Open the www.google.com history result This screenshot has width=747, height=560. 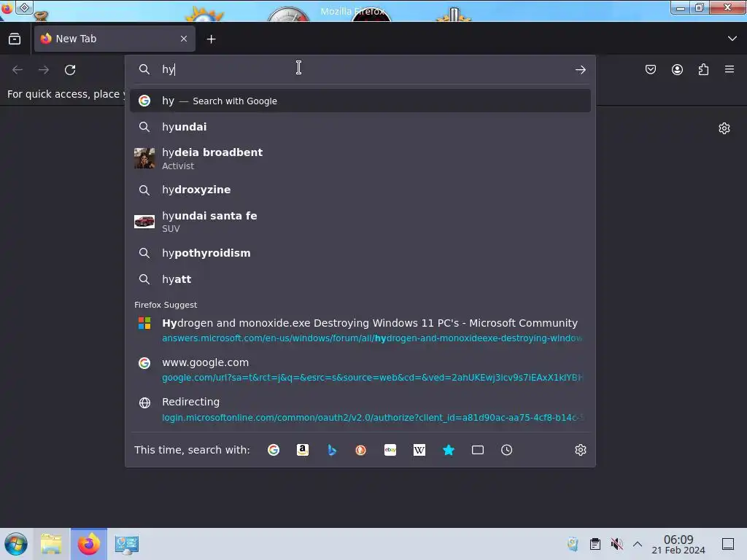[360, 370]
